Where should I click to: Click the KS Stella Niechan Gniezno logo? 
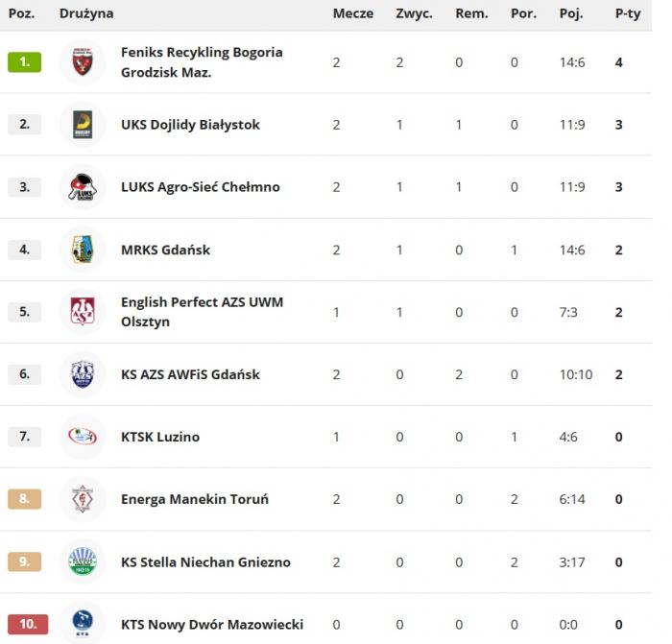tap(83, 561)
